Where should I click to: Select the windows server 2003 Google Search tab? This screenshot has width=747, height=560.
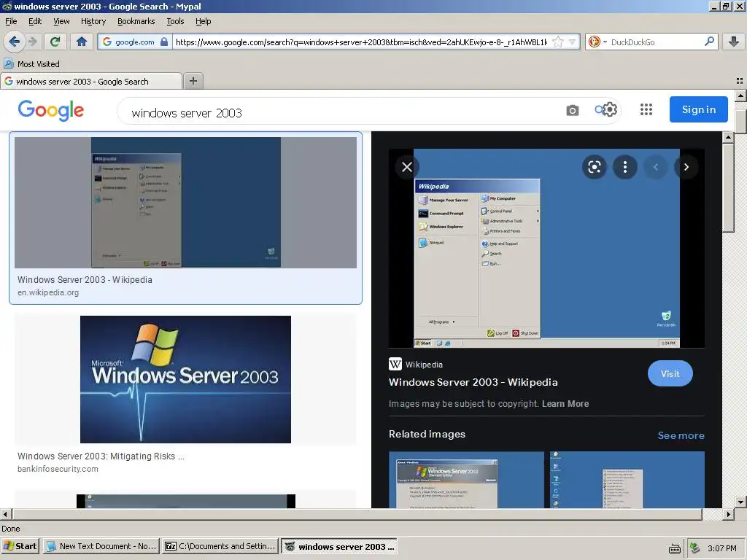91,82
